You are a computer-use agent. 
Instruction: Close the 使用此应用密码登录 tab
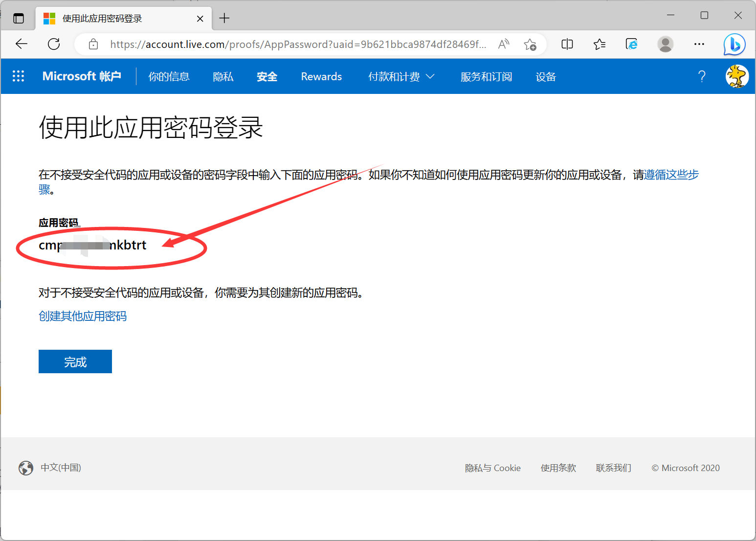[200, 19]
